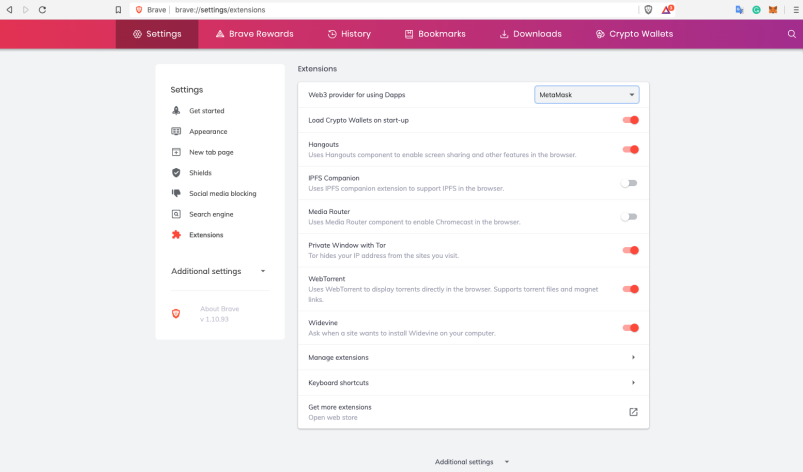The width and height of the screenshot is (803, 472).
Task: Click Get more extensions web store row
Action: pos(473,412)
